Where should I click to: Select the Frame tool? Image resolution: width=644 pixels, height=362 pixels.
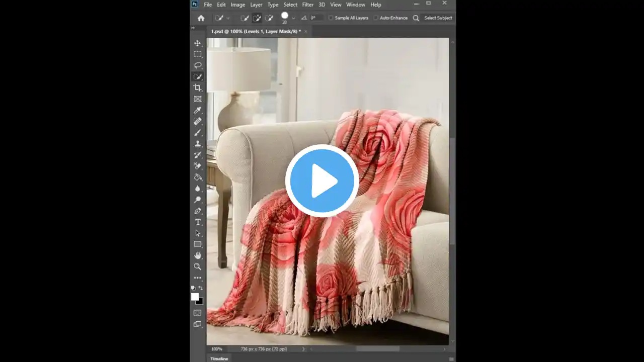[198, 99]
